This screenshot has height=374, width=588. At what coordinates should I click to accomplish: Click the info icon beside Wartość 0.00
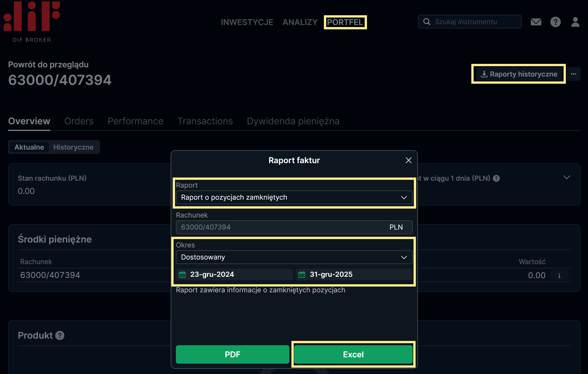point(559,275)
